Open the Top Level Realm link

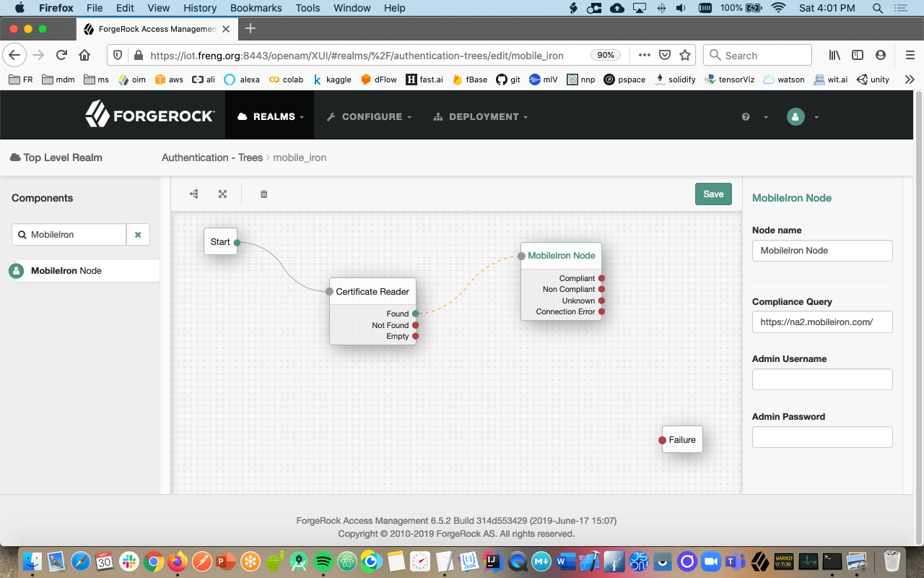pyautogui.click(x=56, y=158)
